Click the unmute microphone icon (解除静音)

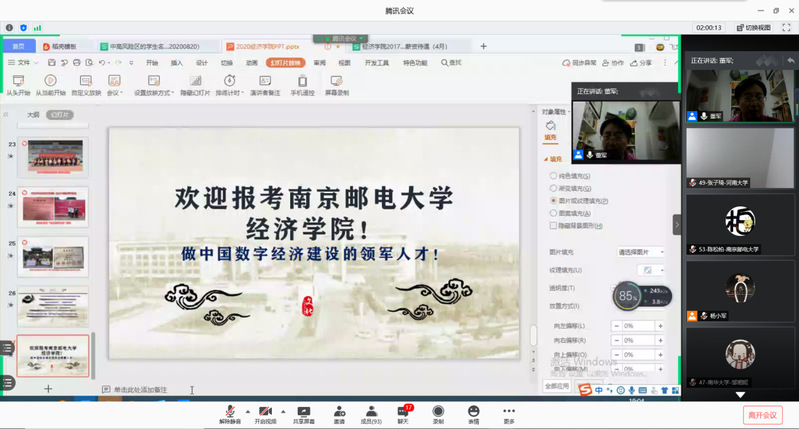click(229, 411)
